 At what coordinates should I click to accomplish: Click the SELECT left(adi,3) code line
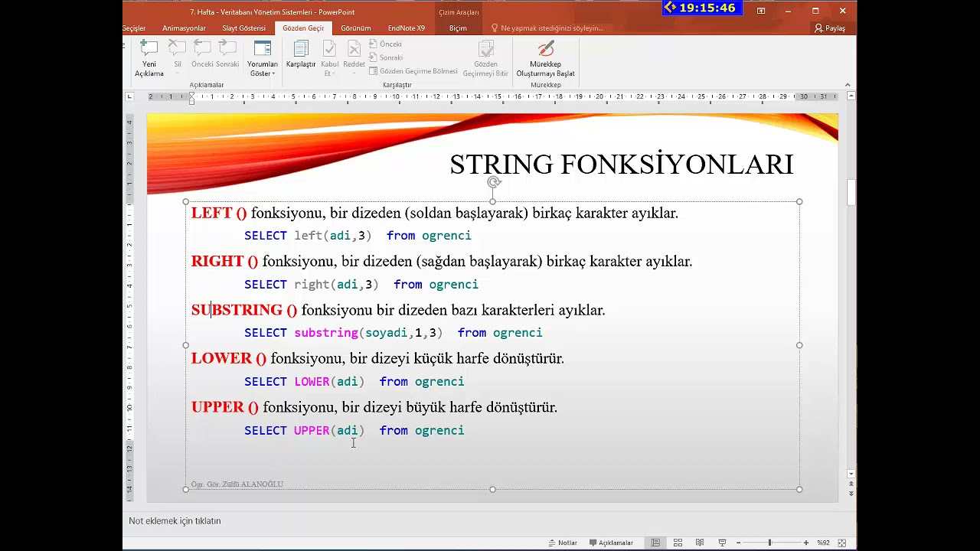click(x=358, y=236)
